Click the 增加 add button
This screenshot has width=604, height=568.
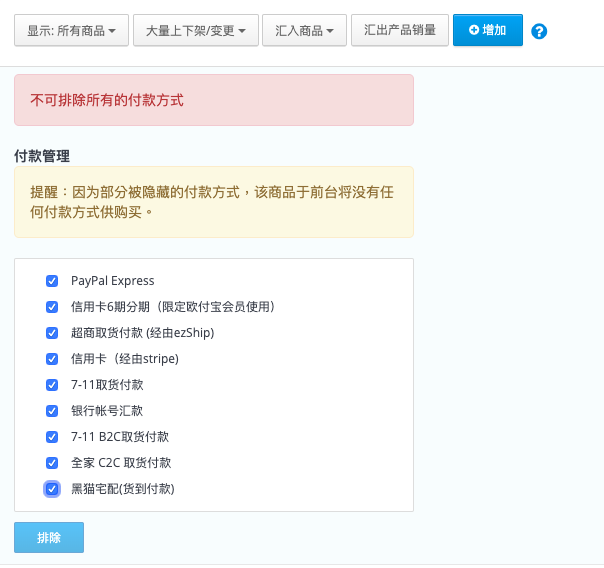488,30
